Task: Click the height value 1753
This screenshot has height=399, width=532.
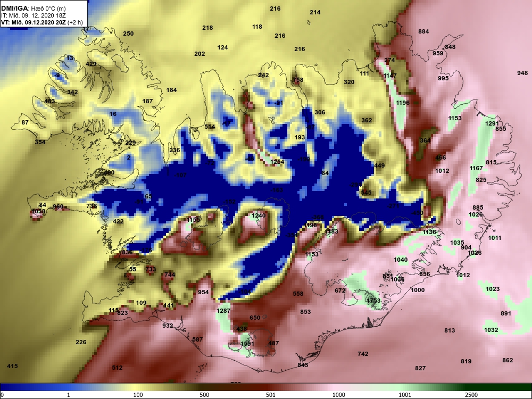Action: (373, 301)
